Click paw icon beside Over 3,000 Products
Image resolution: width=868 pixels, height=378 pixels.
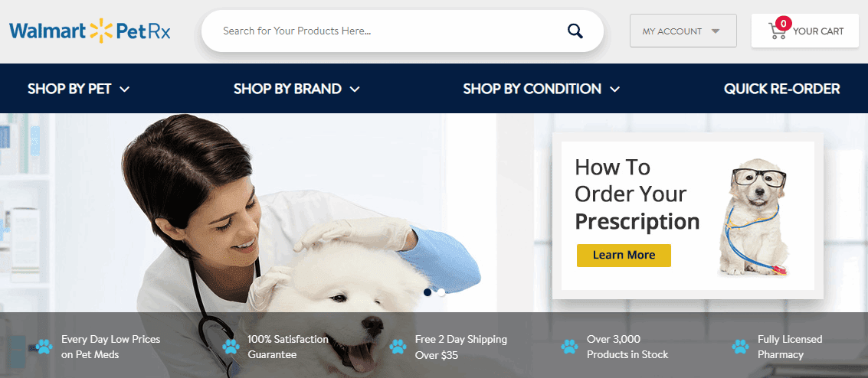click(569, 347)
